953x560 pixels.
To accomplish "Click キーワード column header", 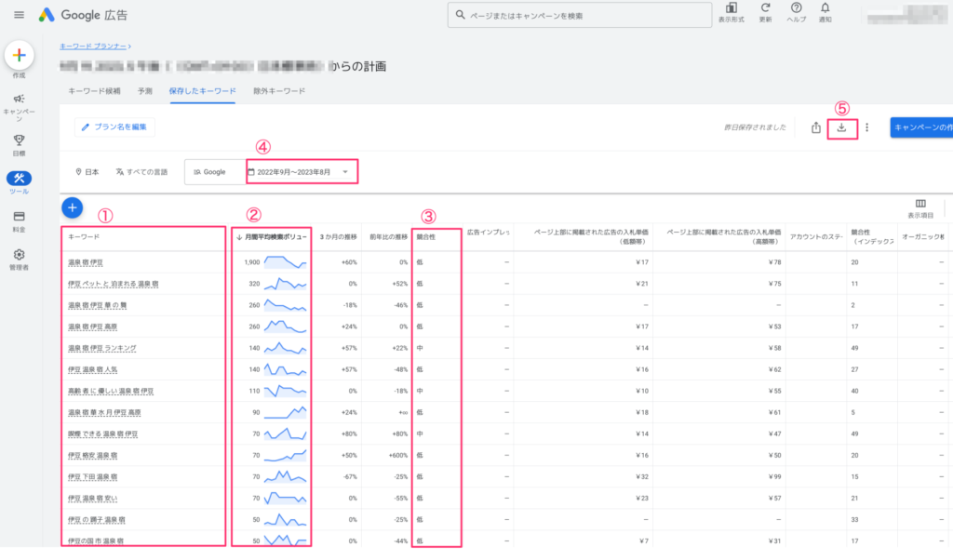I will [x=84, y=237].
